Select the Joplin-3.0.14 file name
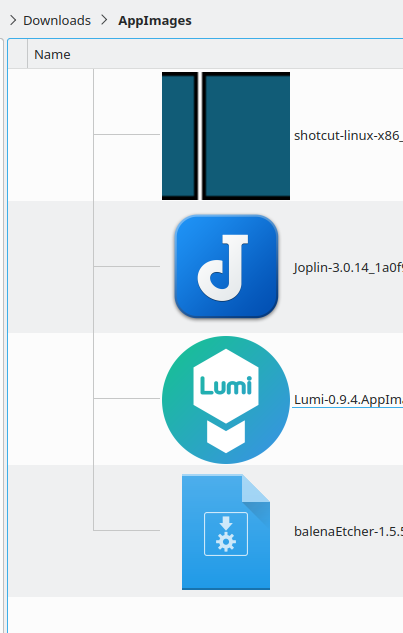This screenshot has width=403, height=633. (348, 267)
